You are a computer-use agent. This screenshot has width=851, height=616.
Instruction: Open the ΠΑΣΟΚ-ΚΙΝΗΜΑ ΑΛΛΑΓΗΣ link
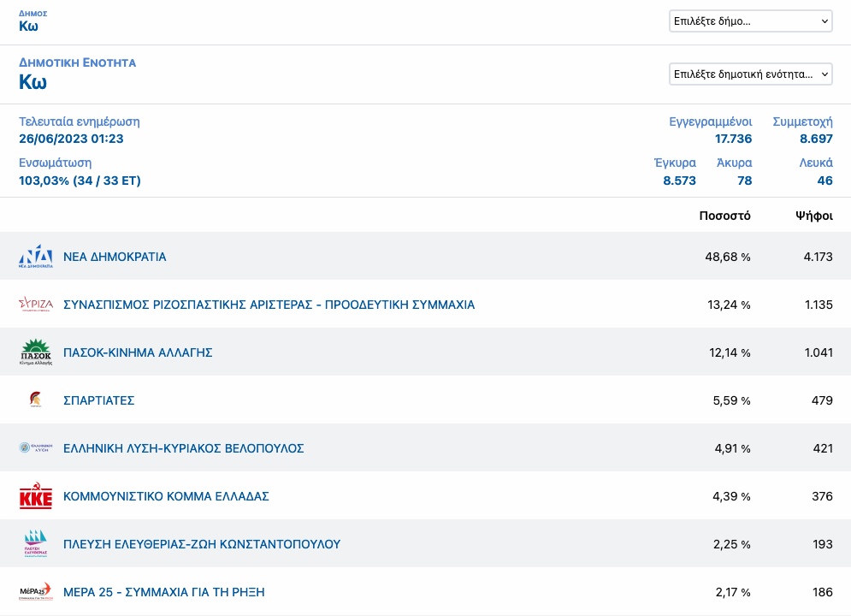tap(138, 352)
